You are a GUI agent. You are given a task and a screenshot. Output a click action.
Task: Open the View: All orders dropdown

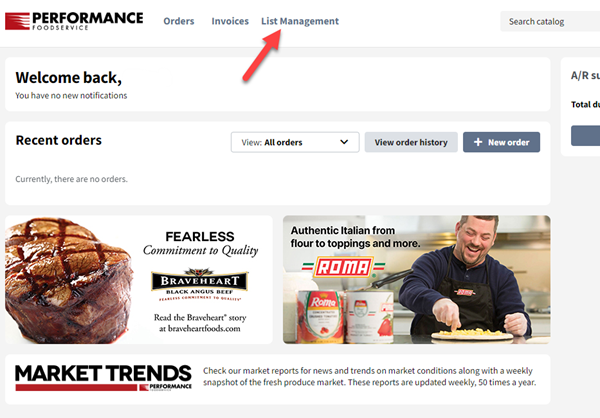pos(295,142)
